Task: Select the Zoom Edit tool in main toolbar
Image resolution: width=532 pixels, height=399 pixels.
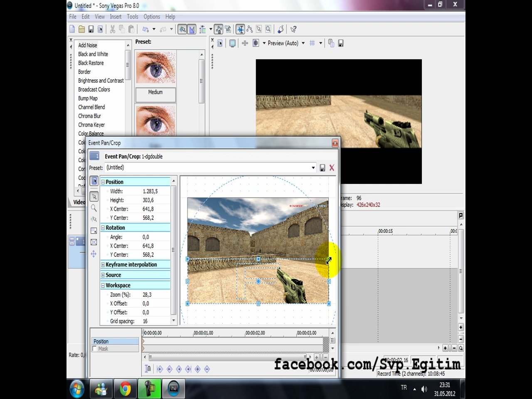Action: point(268,29)
